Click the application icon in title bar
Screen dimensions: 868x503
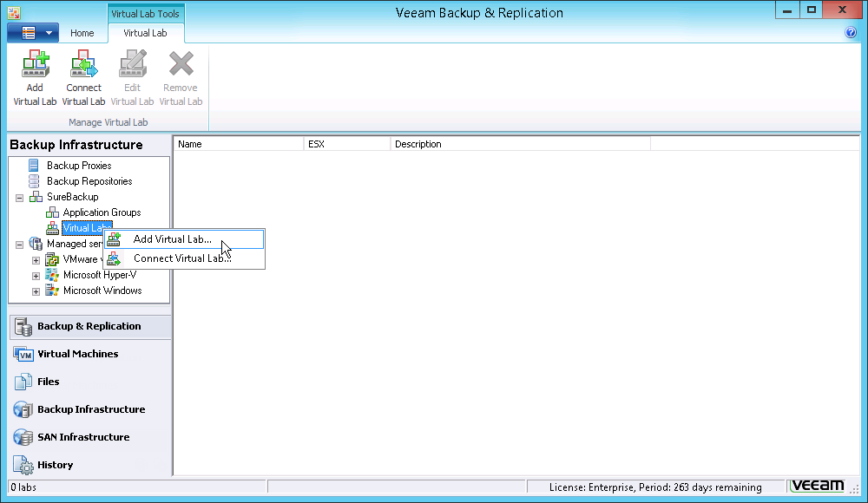point(14,12)
